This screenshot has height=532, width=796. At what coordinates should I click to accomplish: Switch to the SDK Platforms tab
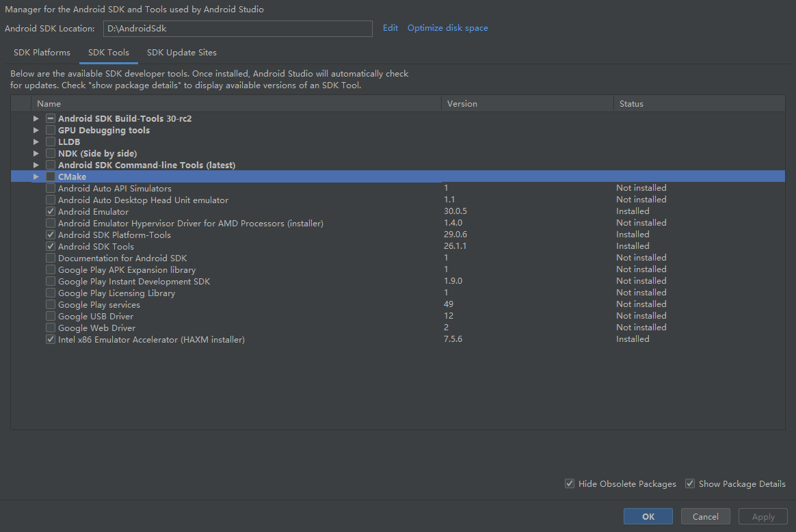point(42,53)
